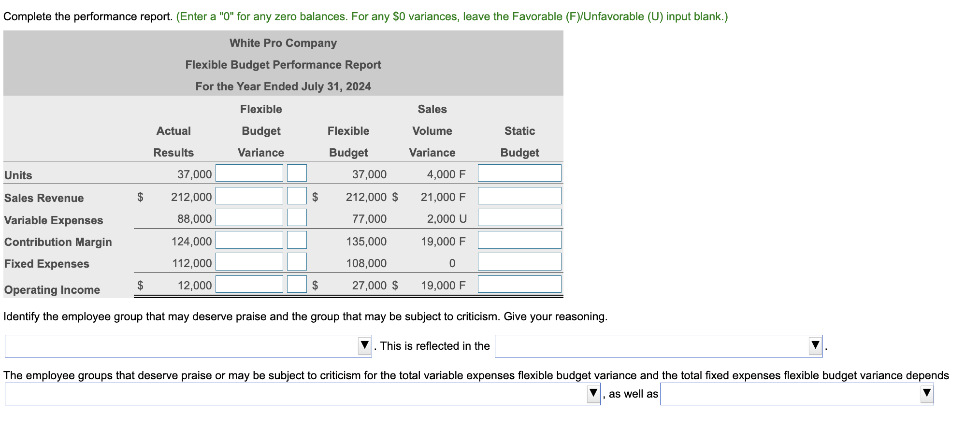This screenshot has width=980, height=429.
Task: Click Fixed Expenses flexible budget variance amount field
Action: [249, 262]
